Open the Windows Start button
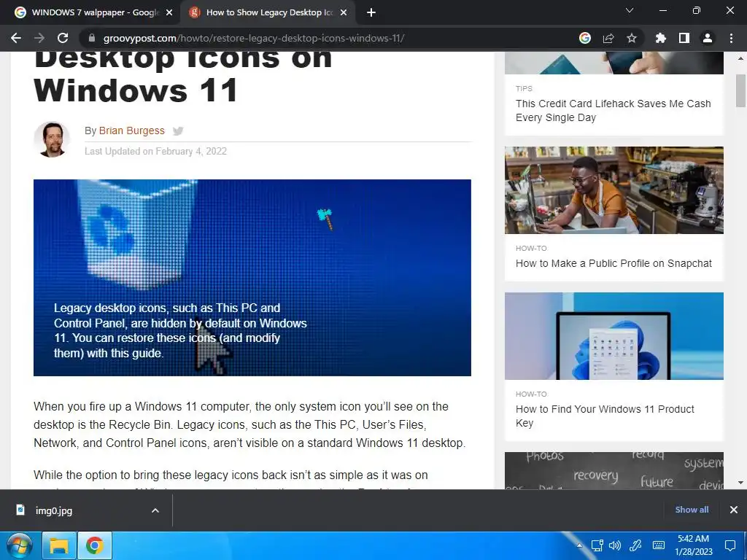The image size is (747, 560). tap(19, 545)
